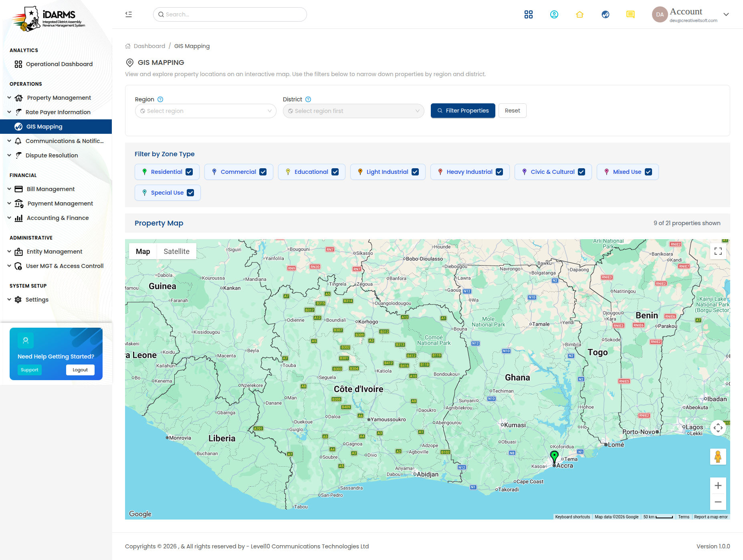Click the orange home icon in header
Screen dimensions: 743x560
pos(580,14)
